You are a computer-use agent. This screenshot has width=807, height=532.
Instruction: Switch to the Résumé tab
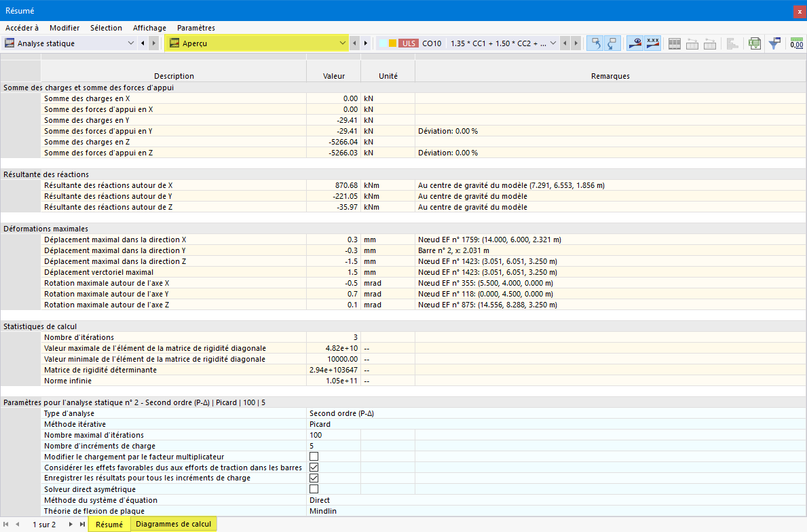109,525
